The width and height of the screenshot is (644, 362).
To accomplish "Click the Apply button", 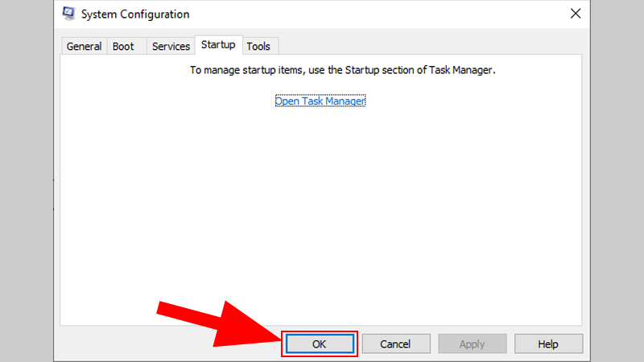I will pos(472,344).
